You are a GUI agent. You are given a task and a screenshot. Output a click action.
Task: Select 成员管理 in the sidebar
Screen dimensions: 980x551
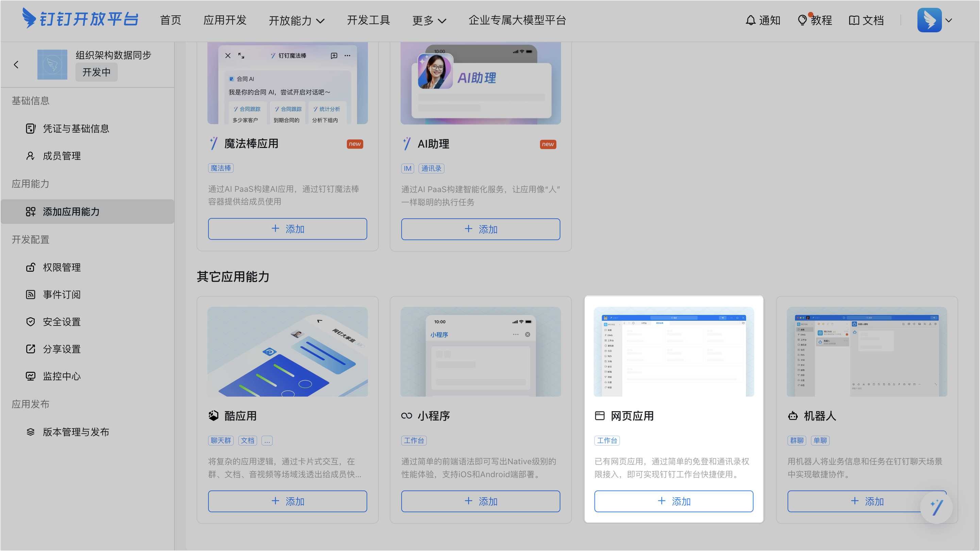87,156
